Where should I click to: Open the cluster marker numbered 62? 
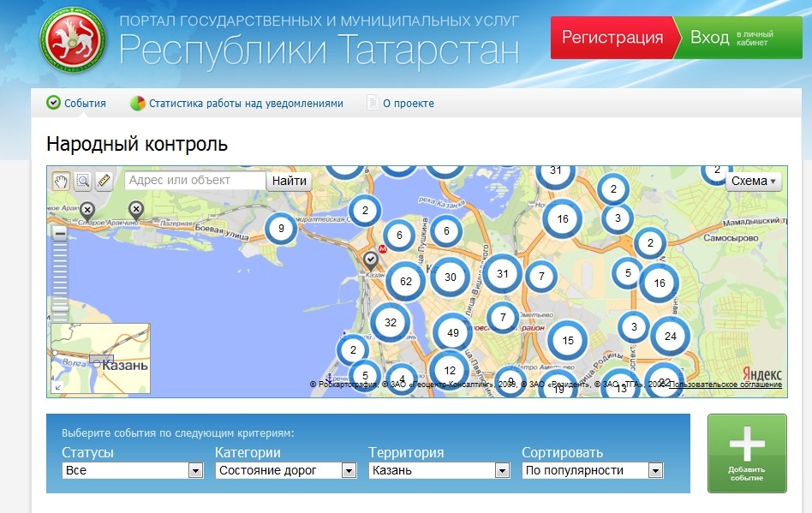(406, 281)
